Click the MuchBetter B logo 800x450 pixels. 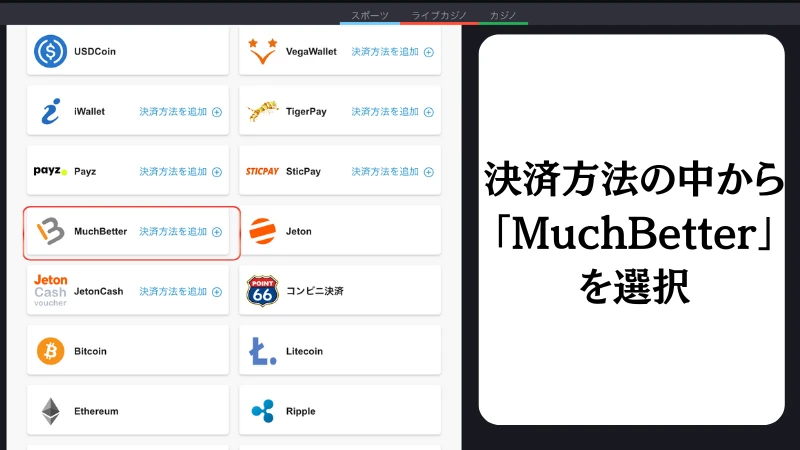click(x=51, y=231)
